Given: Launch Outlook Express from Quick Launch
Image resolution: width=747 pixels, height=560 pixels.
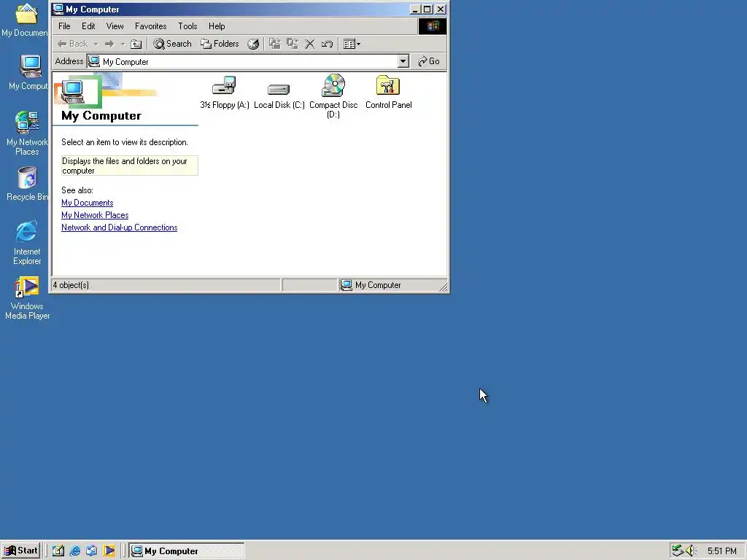Looking at the screenshot, I should pos(91,551).
